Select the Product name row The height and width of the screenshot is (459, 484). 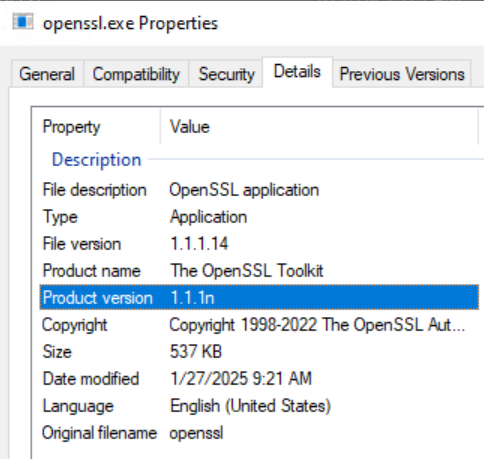[259, 271]
